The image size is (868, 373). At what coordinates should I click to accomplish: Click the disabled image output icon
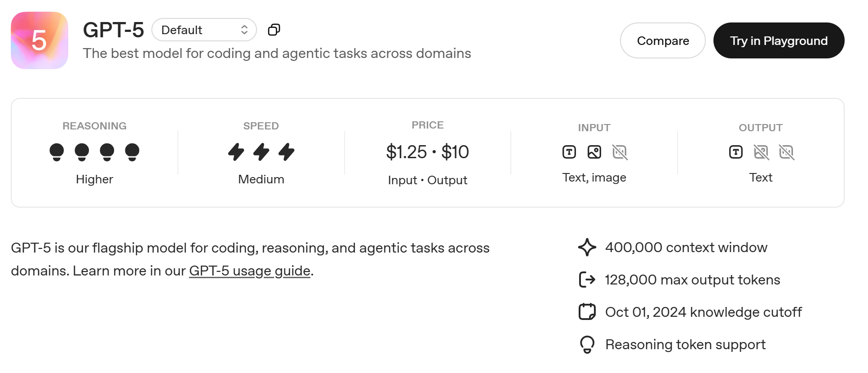761,152
